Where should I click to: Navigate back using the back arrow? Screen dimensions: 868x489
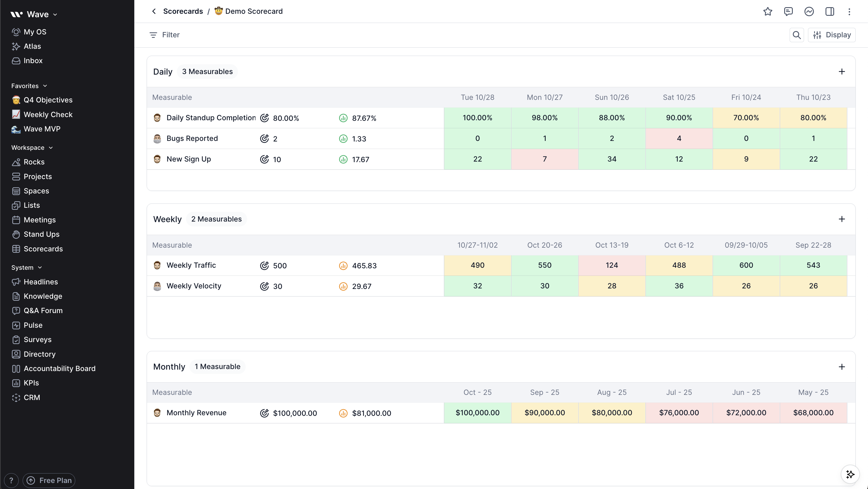click(154, 11)
